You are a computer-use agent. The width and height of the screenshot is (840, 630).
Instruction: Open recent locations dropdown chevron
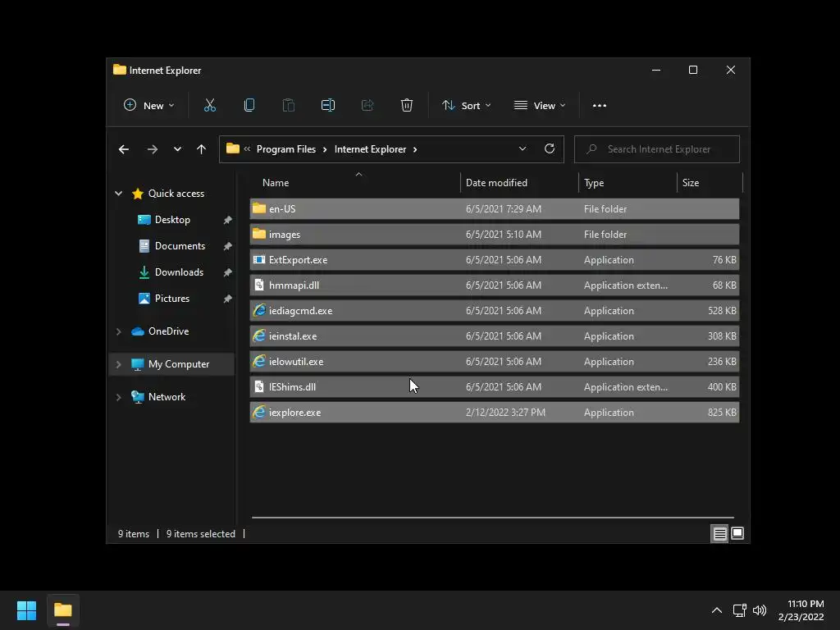click(177, 149)
